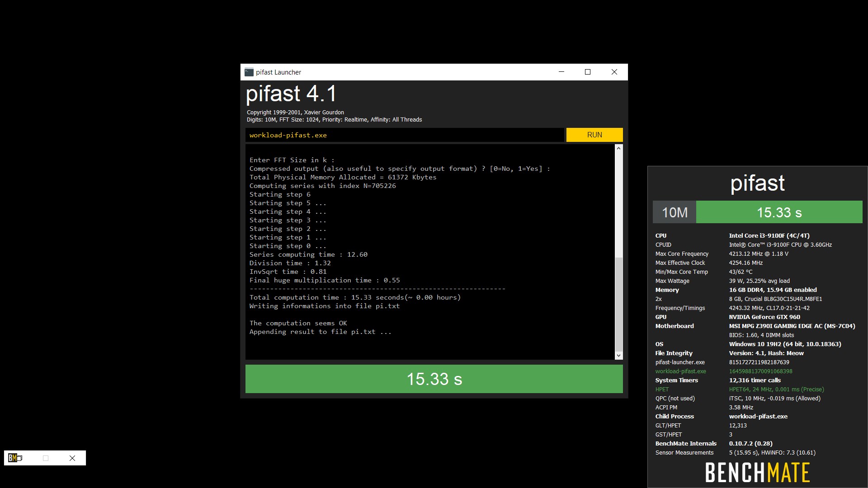The height and width of the screenshot is (488, 868).
Task: Click 'Series computing time : 12.60' line
Action: (x=308, y=254)
